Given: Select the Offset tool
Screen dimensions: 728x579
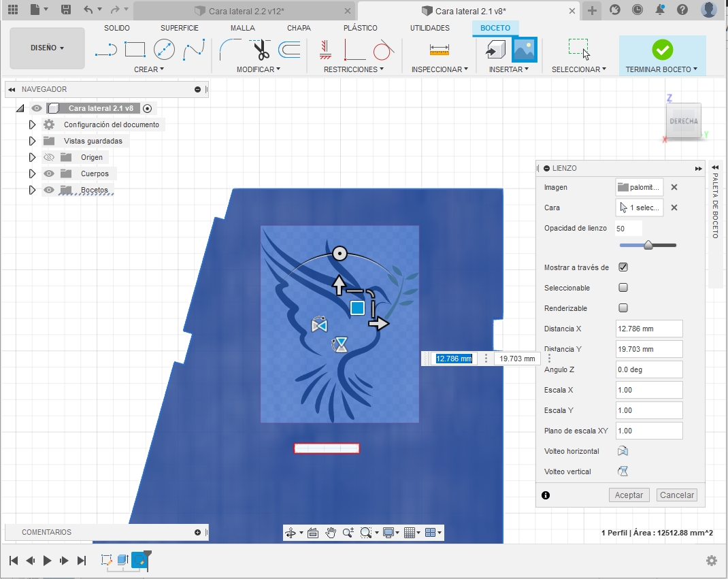Looking at the screenshot, I should point(289,49).
